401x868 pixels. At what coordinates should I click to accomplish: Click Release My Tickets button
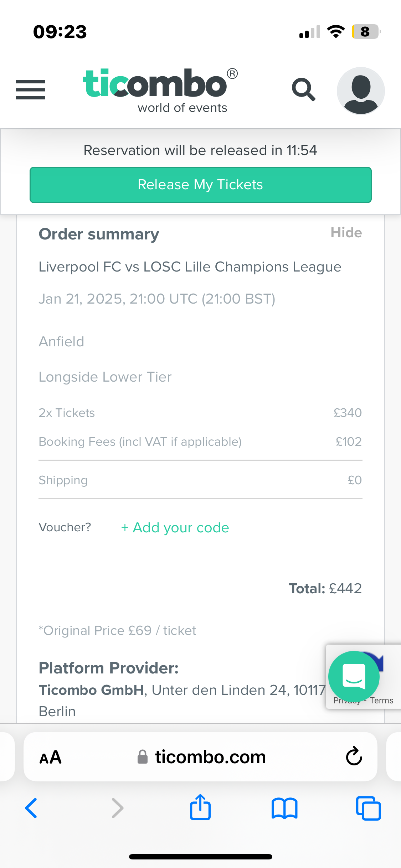(200, 185)
